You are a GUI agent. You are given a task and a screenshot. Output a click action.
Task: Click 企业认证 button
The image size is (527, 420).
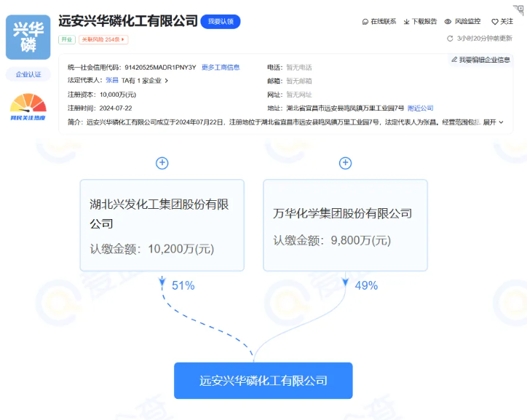[28, 74]
